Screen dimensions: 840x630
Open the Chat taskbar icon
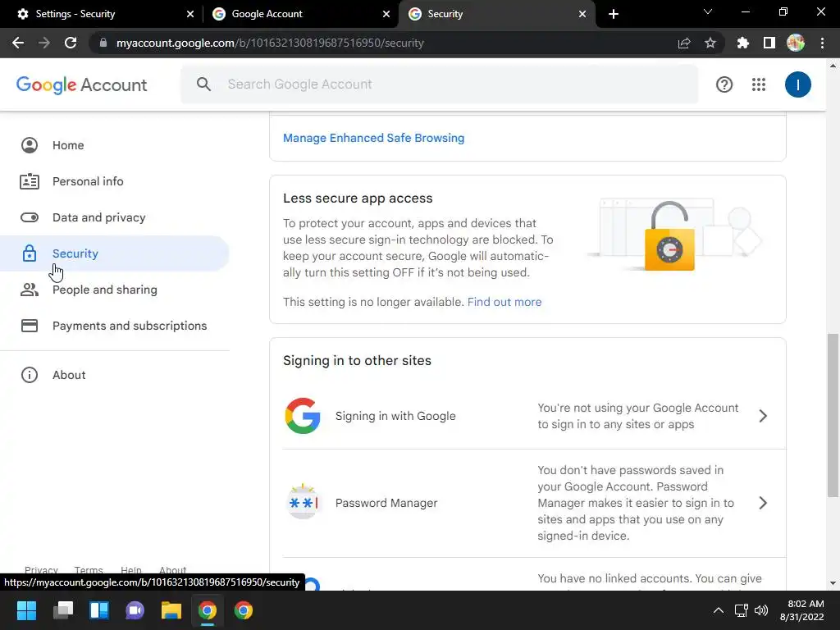[x=135, y=610]
